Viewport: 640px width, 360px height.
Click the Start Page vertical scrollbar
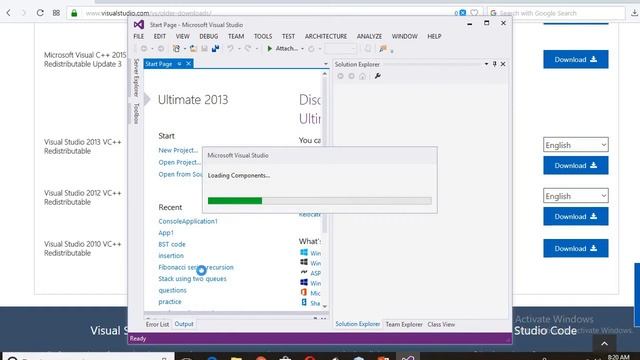(x=325, y=190)
